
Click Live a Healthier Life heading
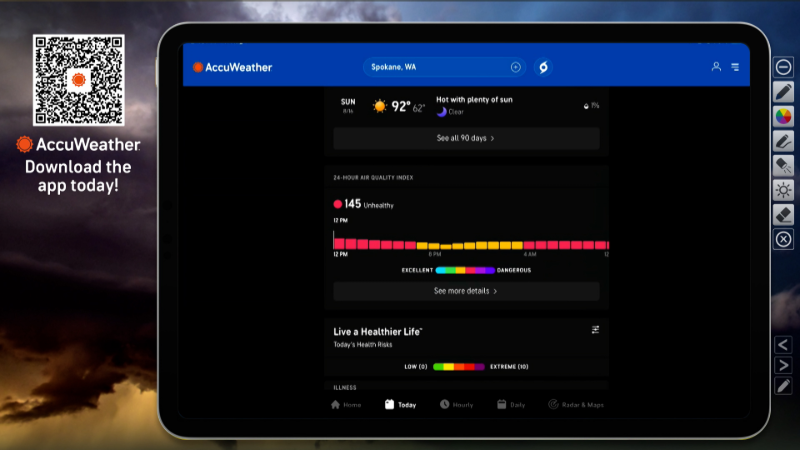[378, 332]
